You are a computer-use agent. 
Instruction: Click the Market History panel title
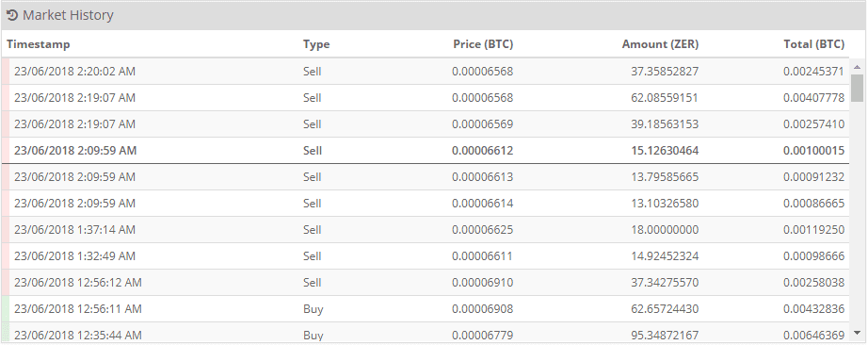[x=68, y=15]
